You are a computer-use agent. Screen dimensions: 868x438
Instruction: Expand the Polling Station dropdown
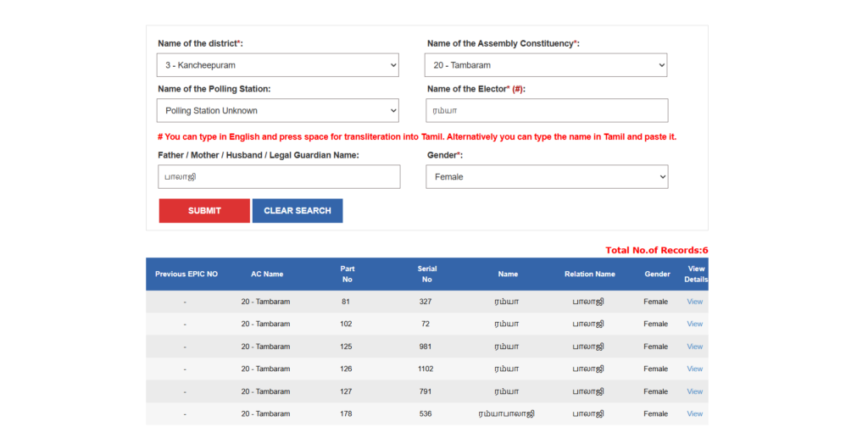coord(277,111)
